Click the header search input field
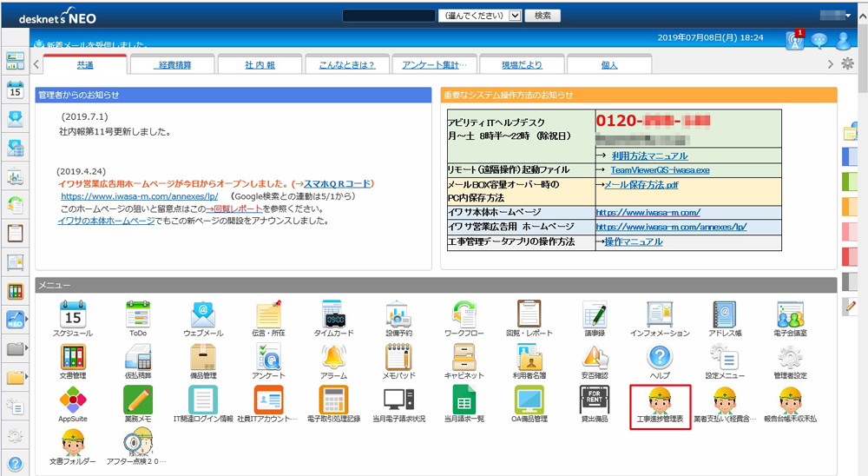 [388, 16]
